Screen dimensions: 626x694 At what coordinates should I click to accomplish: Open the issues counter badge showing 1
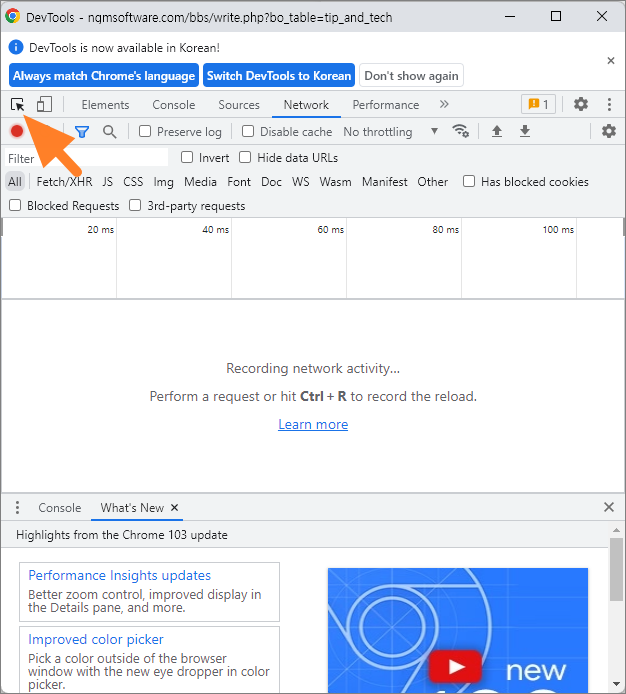point(538,104)
